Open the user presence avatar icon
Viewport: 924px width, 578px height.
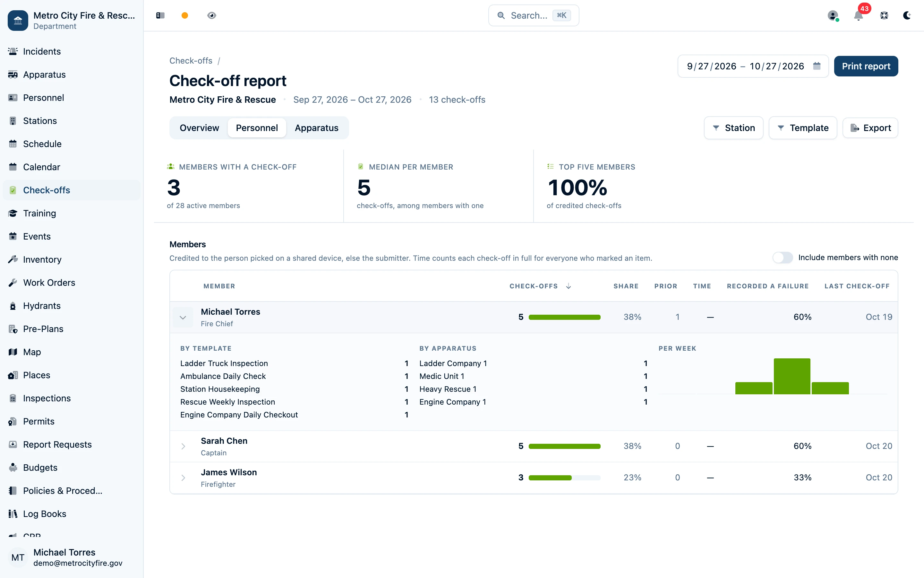[x=833, y=15]
